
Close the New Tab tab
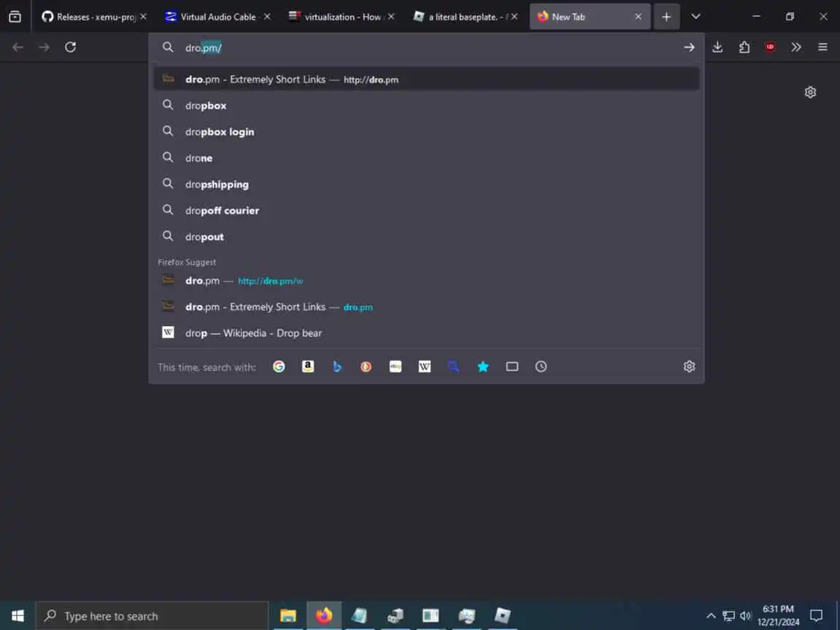pos(638,17)
